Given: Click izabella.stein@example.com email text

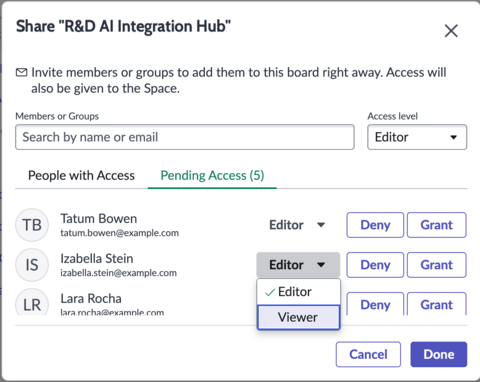Looking at the screenshot, I should (x=118, y=273).
